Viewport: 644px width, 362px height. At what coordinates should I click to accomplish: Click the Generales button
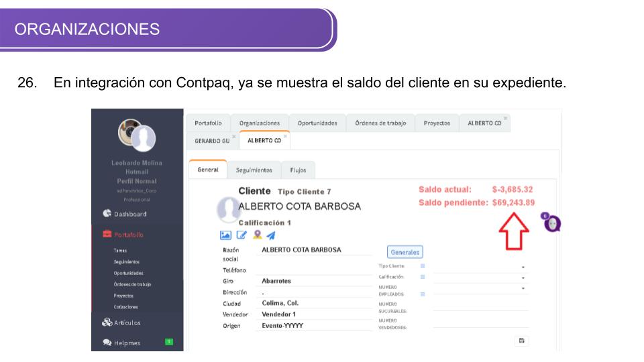(405, 252)
